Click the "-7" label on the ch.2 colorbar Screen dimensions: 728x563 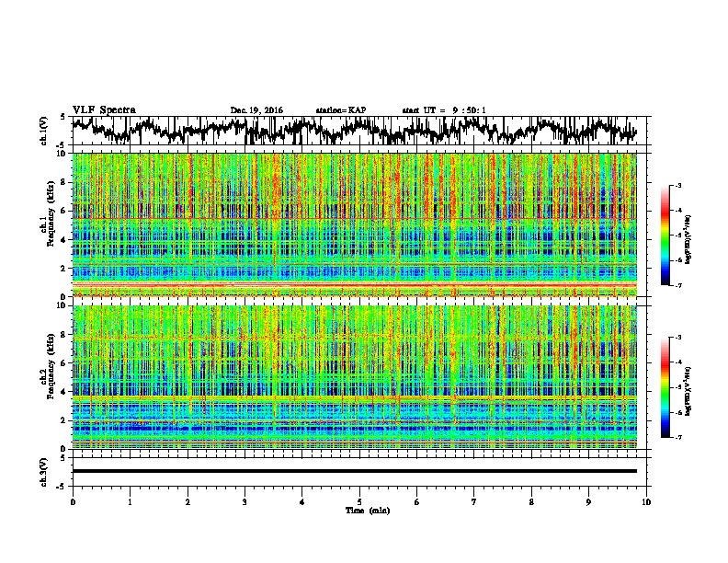pyautogui.click(x=677, y=437)
